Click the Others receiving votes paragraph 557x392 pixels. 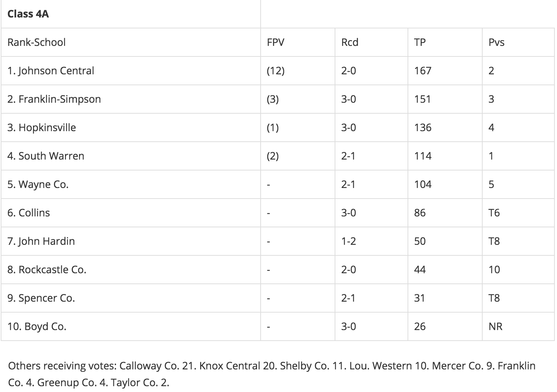coord(272,374)
